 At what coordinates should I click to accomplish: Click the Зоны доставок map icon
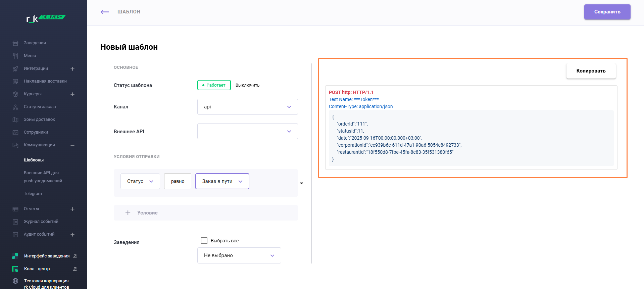point(15,119)
